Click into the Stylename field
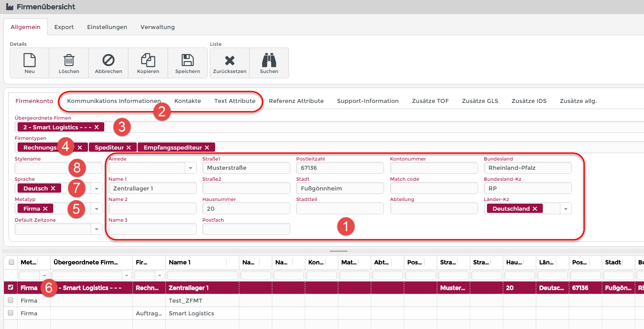Screen dimensions: 644x329 59,168
